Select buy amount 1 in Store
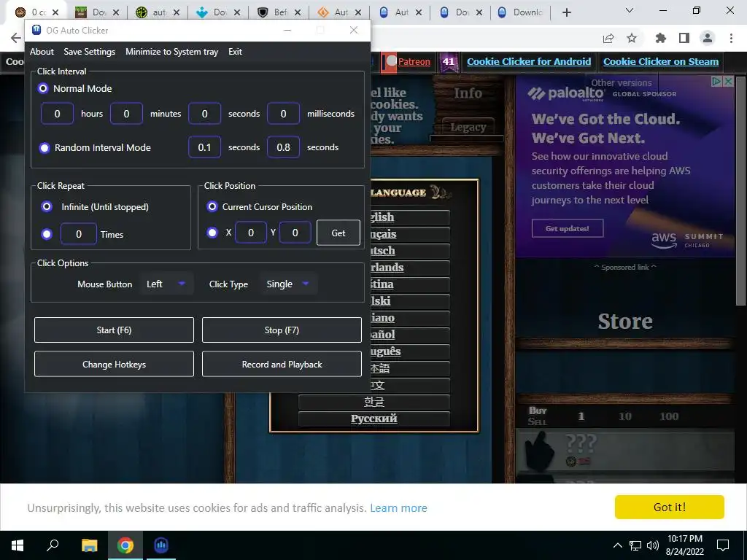This screenshot has width=747, height=560. pos(581,416)
